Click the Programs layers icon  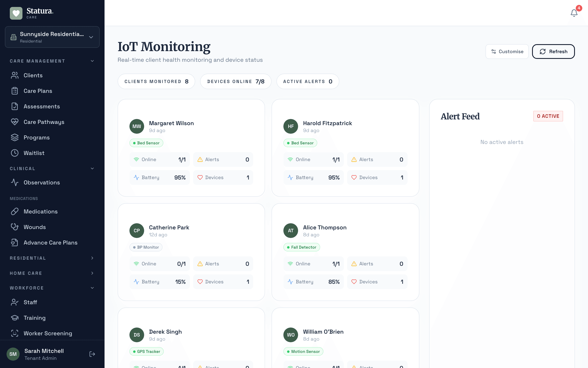pos(14,138)
